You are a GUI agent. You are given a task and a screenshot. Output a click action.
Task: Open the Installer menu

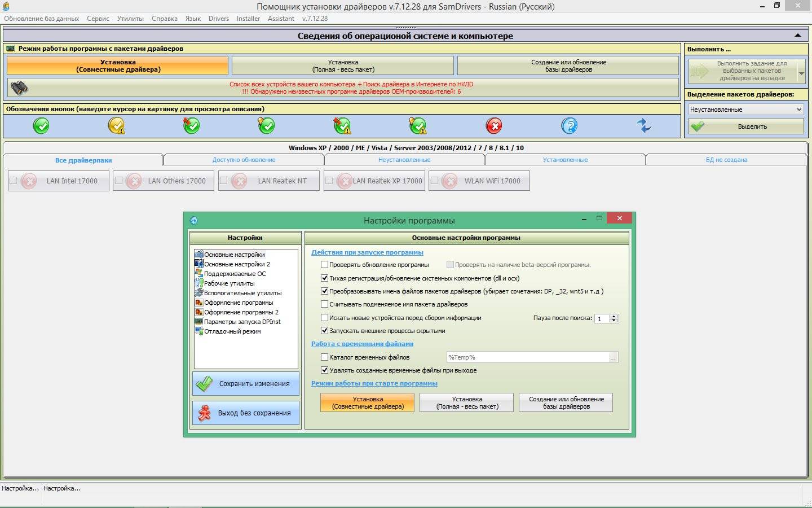(248, 19)
